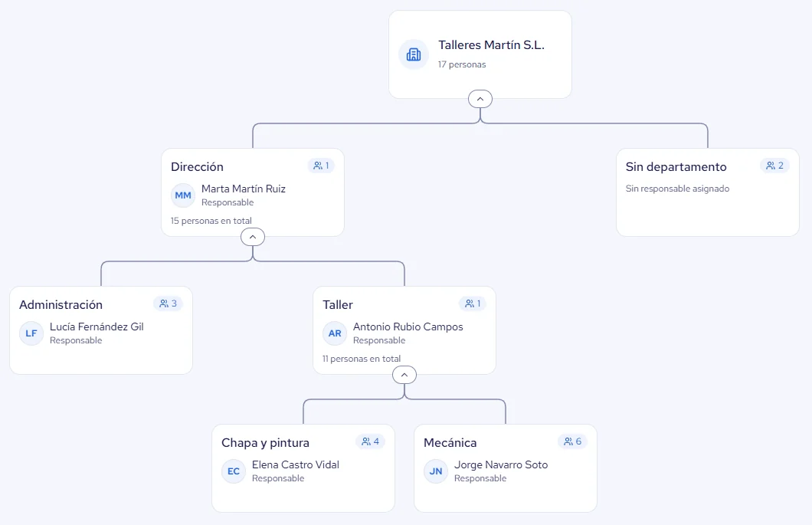Click the name Marta Martín Ruiz

click(x=244, y=189)
